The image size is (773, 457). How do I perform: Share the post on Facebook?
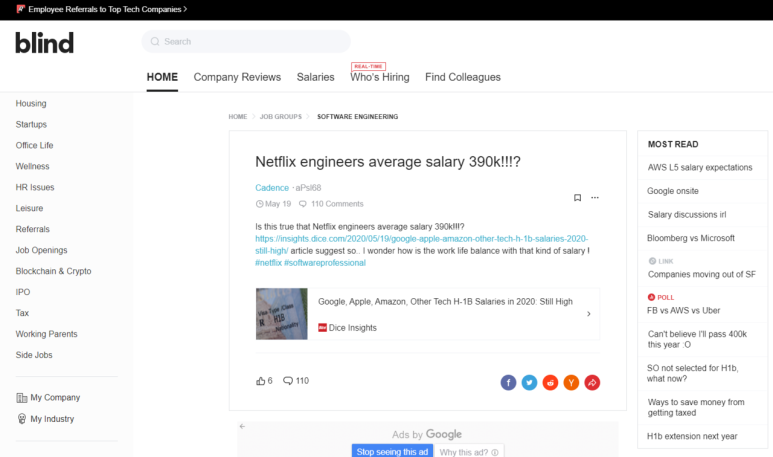(x=508, y=383)
